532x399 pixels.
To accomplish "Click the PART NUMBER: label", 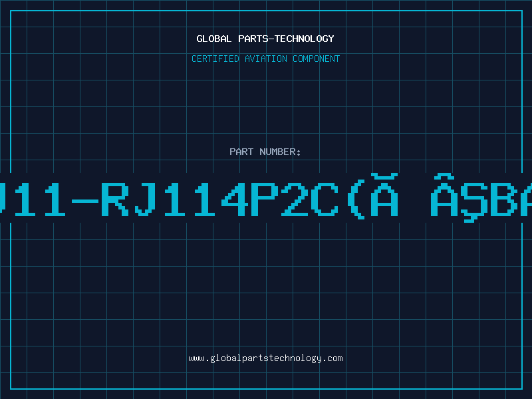I will coord(265,152).
